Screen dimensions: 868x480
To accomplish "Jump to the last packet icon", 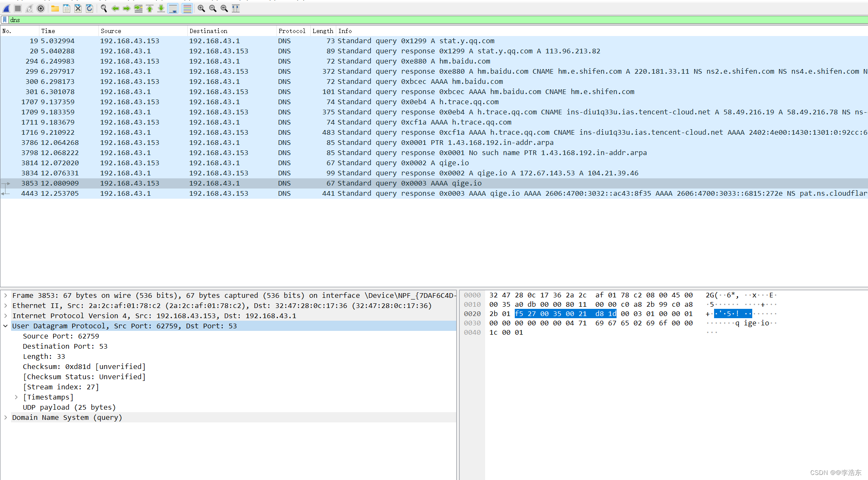I will [161, 8].
